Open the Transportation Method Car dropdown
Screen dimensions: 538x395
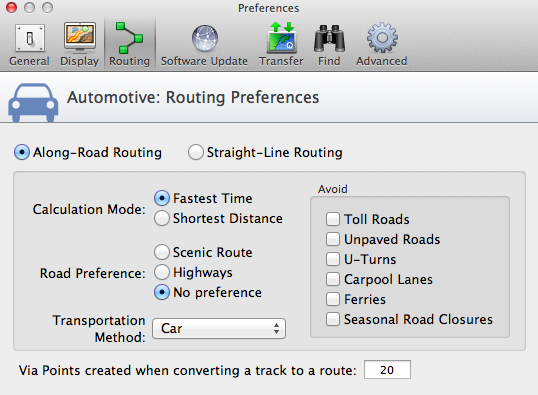pyautogui.click(x=219, y=328)
